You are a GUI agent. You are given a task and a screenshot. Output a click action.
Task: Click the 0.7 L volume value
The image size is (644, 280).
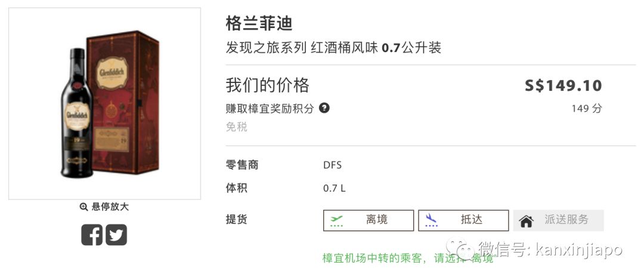click(334, 189)
